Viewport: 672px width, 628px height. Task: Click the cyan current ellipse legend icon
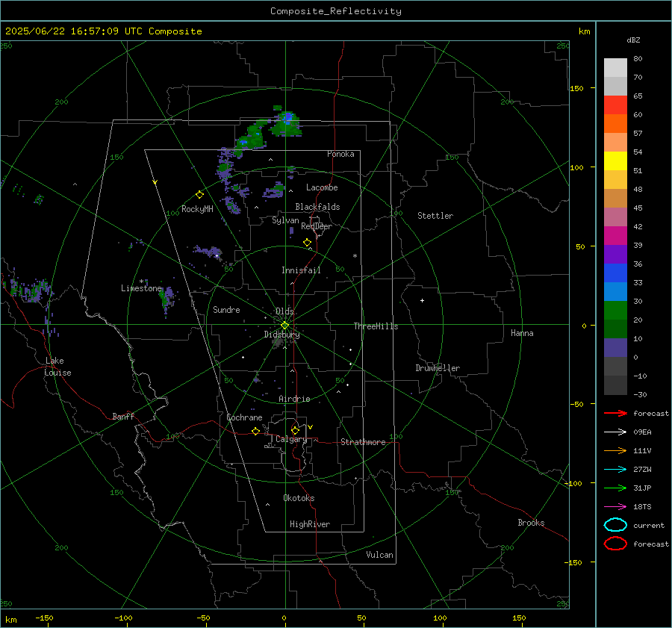click(615, 525)
